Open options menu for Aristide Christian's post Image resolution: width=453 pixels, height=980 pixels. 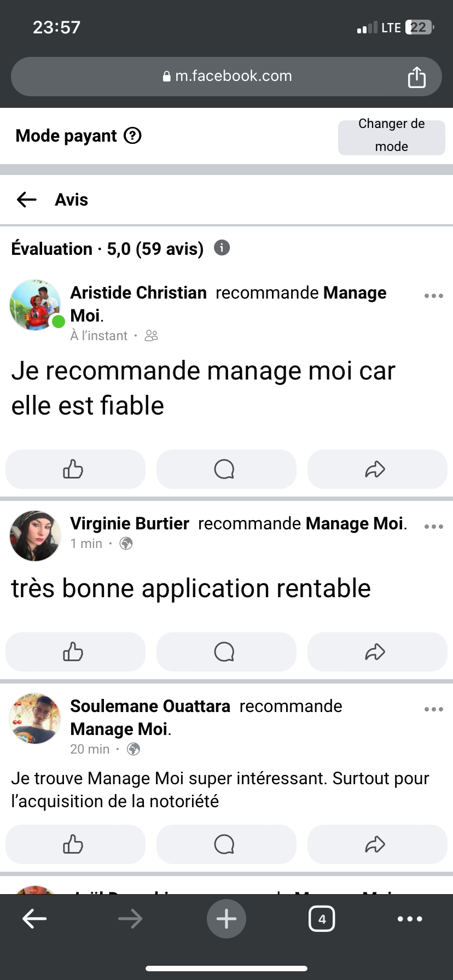[x=433, y=296]
